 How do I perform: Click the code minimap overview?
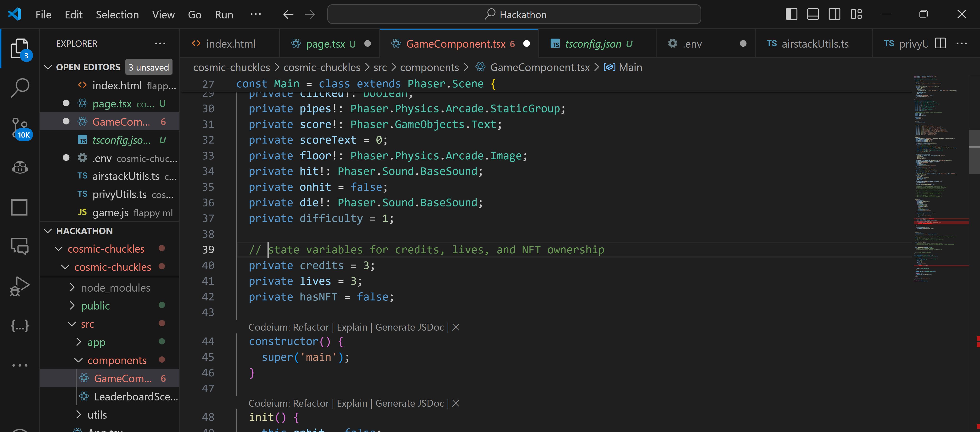(x=941, y=179)
